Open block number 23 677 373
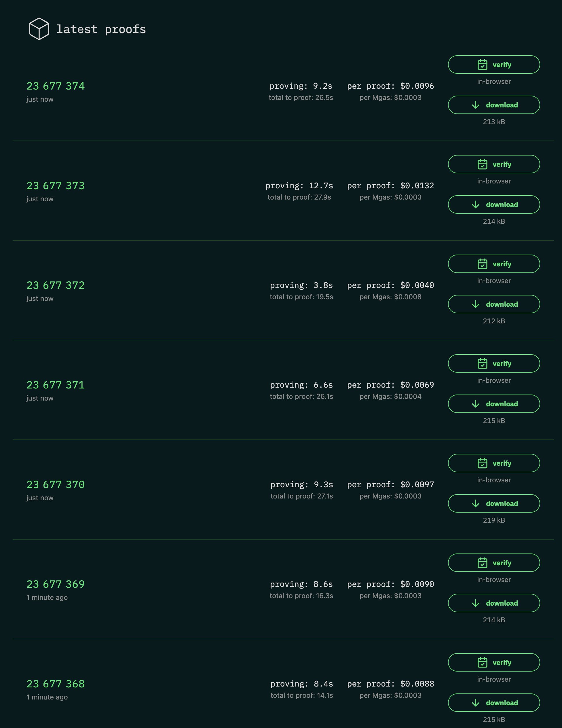 (56, 186)
